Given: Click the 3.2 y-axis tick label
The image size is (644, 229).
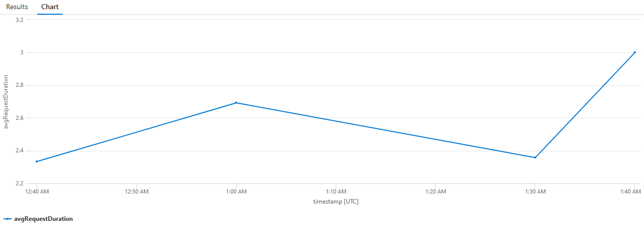Looking at the screenshot, I should (20, 20).
